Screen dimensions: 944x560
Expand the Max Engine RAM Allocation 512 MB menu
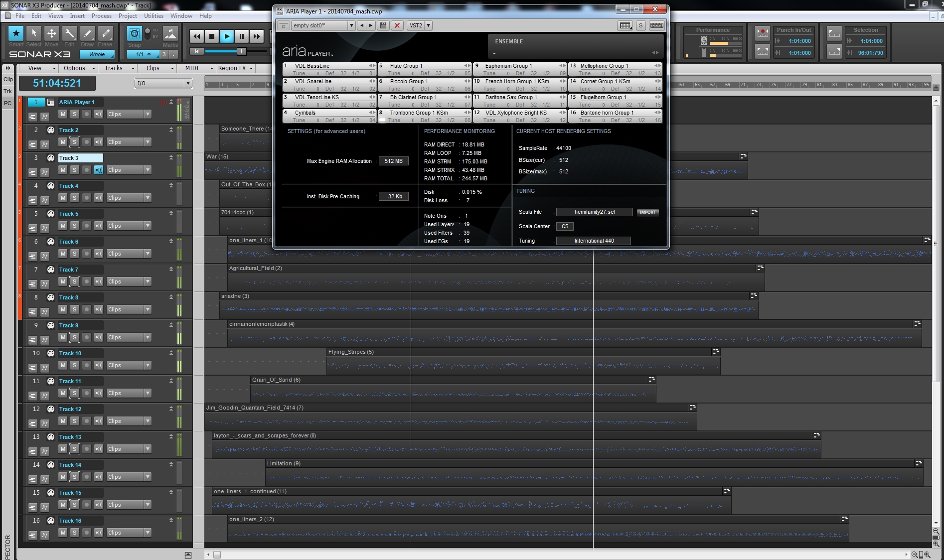pos(393,161)
